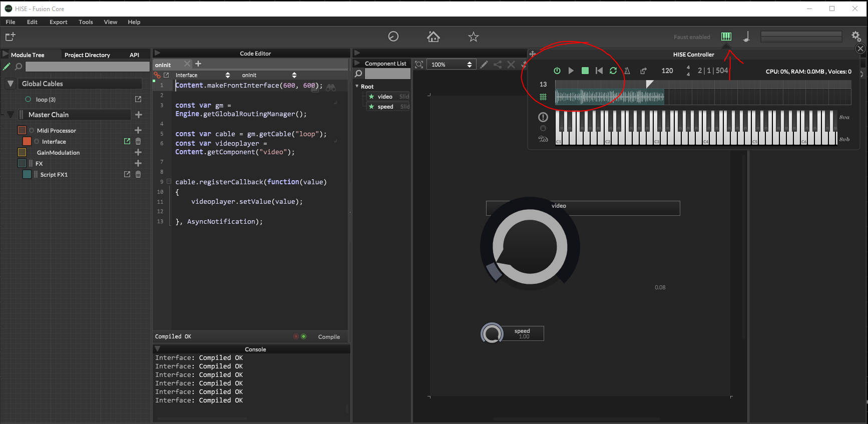Switch to the Project Directory tab
This screenshot has height=424, width=868.
tap(87, 55)
